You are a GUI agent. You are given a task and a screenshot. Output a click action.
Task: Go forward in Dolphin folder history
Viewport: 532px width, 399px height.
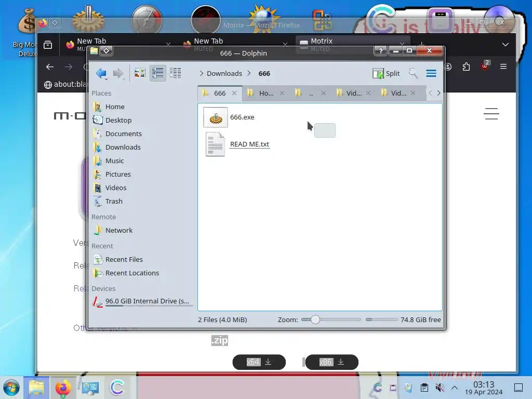[x=118, y=73]
